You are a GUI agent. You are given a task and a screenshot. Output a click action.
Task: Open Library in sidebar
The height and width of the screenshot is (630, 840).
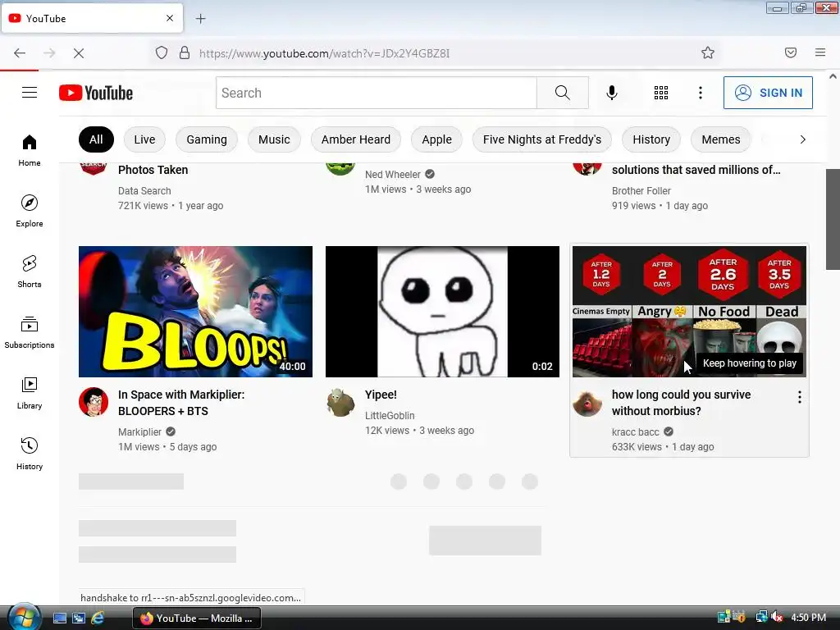pos(30,393)
